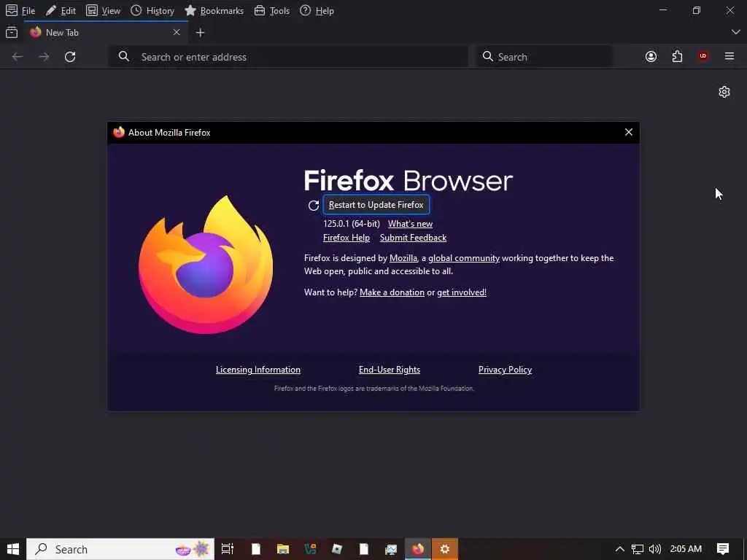Show hidden system tray icons
747x560 pixels.
620,549
